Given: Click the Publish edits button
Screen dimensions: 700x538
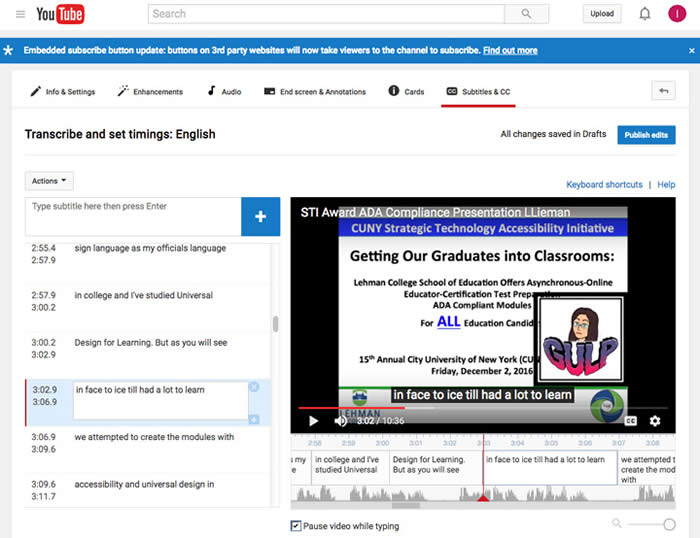Looking at the screenshot, I should point(646,135).
